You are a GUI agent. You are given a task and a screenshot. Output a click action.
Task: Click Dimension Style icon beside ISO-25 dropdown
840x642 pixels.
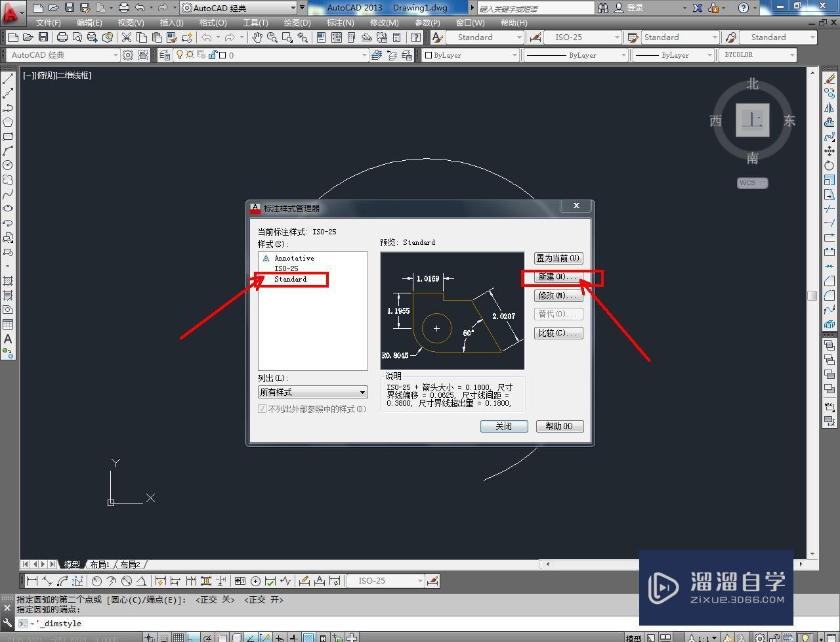535,37
